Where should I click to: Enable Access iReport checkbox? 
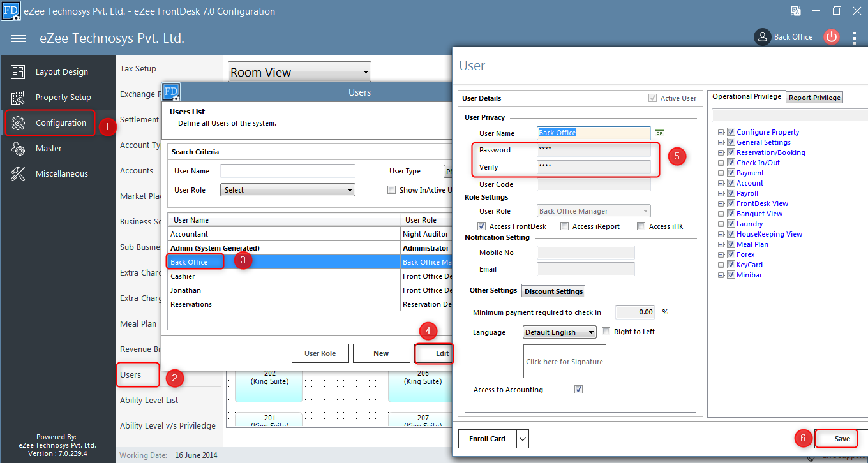coord(564,226)
